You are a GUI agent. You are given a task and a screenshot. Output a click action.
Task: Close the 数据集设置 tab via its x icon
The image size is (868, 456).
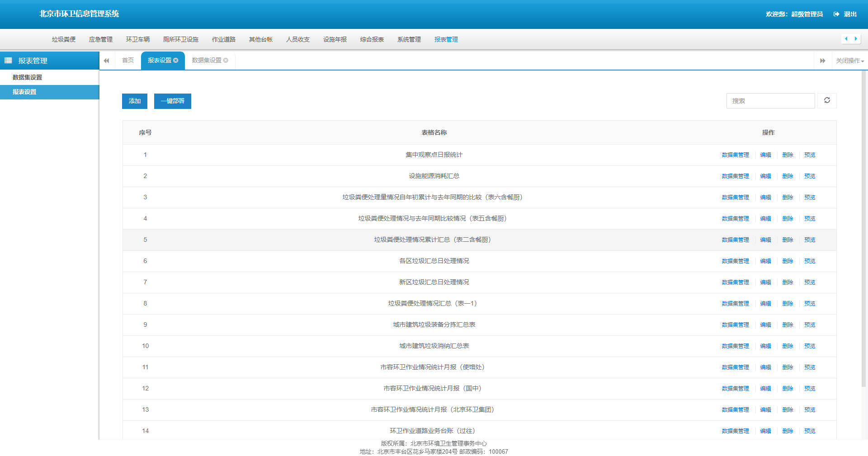[x=226, y=60]
